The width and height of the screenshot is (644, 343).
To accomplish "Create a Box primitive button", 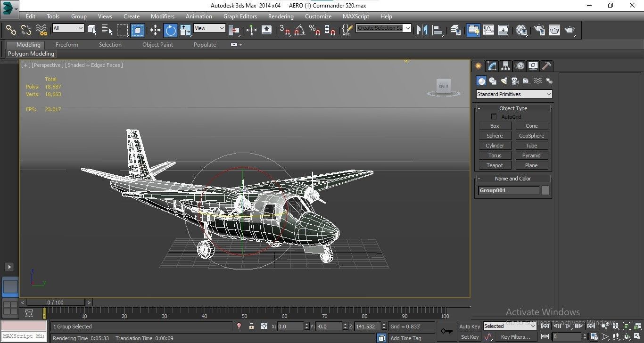I will (495, 126).
